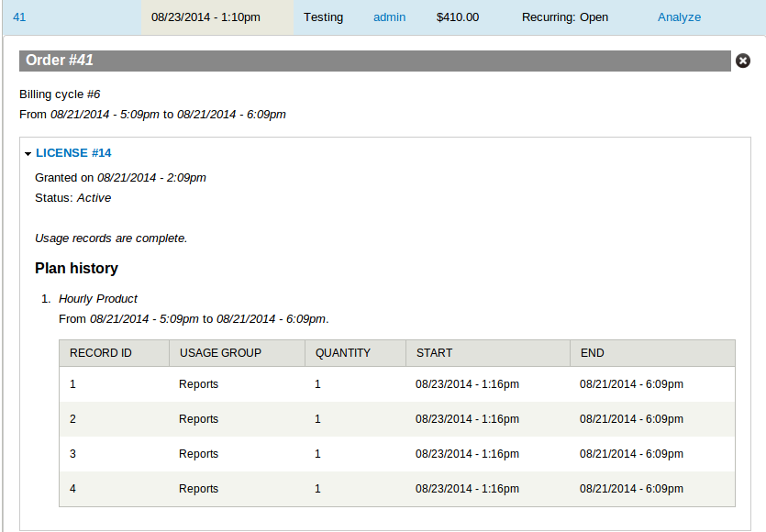Viewport: 766px width, 532px height.
Task: Click the Recurring: Open status
Action: click(x=564, y=17)
